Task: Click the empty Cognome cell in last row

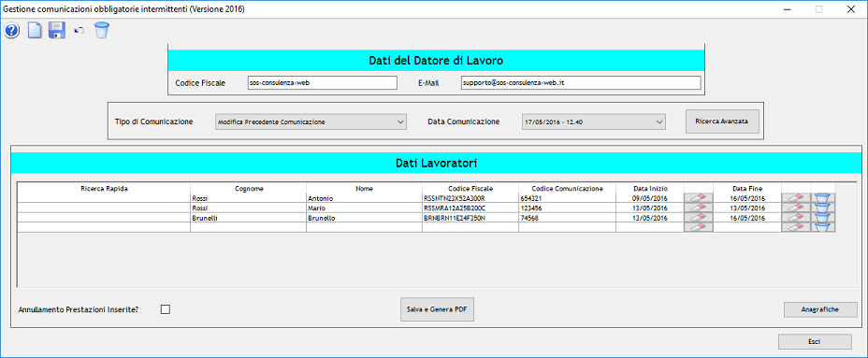Action: point(249,227)
